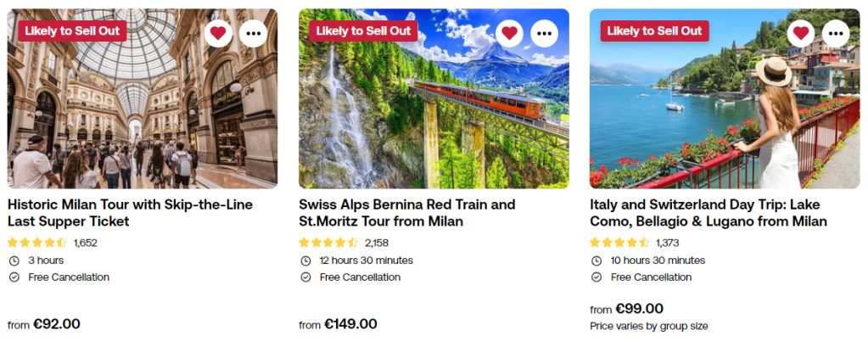868x347 pixels.
Task: Toggle heart on Lake Como day trip card
Action: [800, 33]
